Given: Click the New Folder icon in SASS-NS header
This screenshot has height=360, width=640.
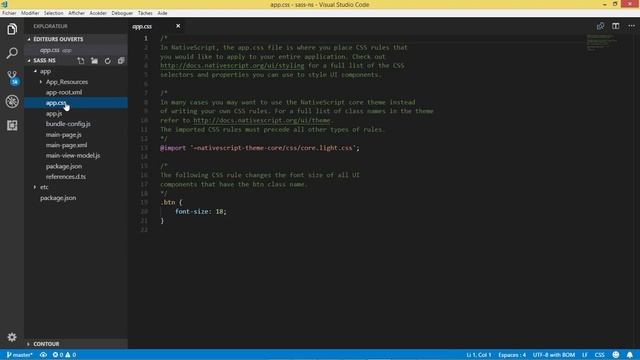Looking at the screenshot, I should tap(94, 61).
